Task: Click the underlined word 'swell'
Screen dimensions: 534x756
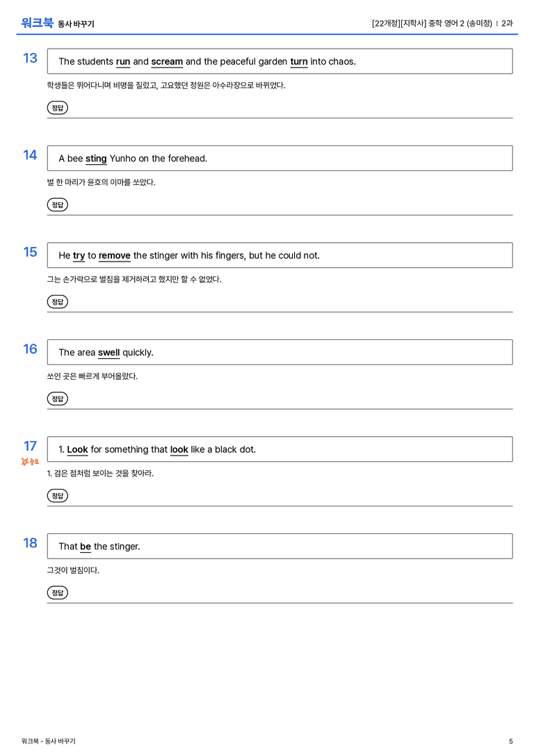Action: click(109, 353)
